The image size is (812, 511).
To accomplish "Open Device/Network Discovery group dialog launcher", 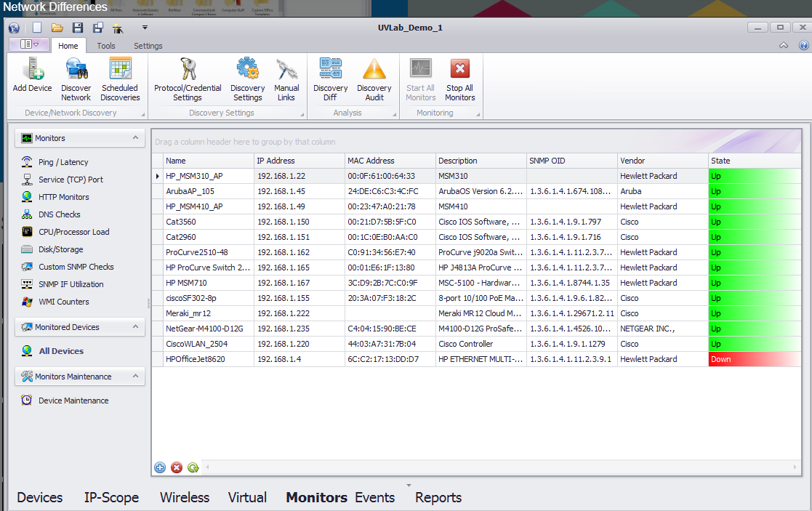I will (143, 114).
